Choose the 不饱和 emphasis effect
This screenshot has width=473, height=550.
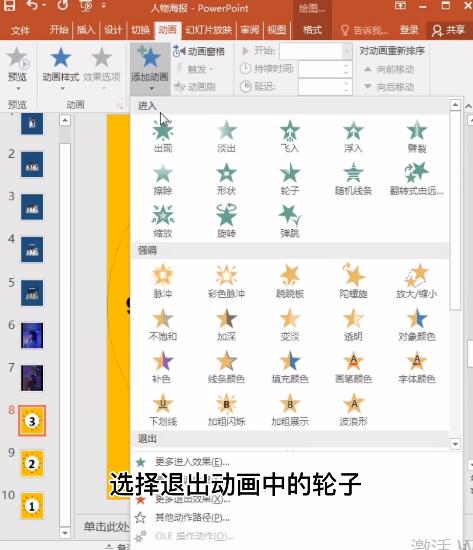pos(163,325)
